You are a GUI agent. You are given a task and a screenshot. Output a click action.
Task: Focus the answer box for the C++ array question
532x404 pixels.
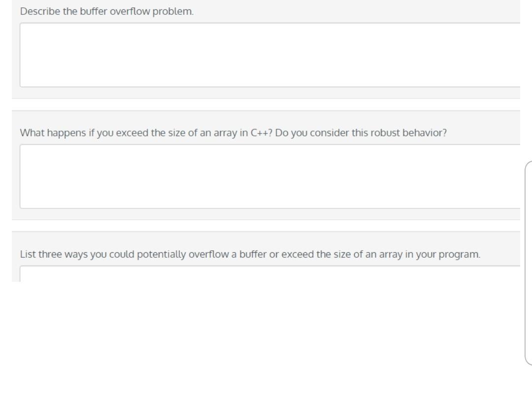coord(270,176)
